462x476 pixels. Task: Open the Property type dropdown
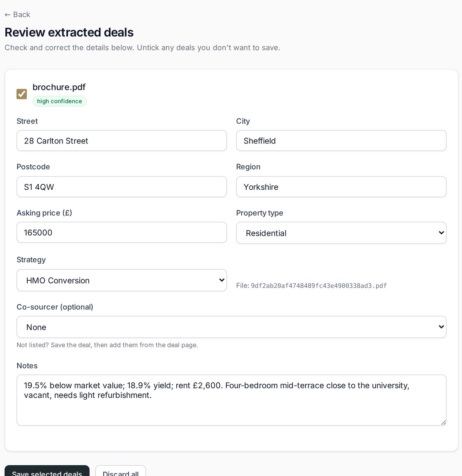(x=341, y=233)
